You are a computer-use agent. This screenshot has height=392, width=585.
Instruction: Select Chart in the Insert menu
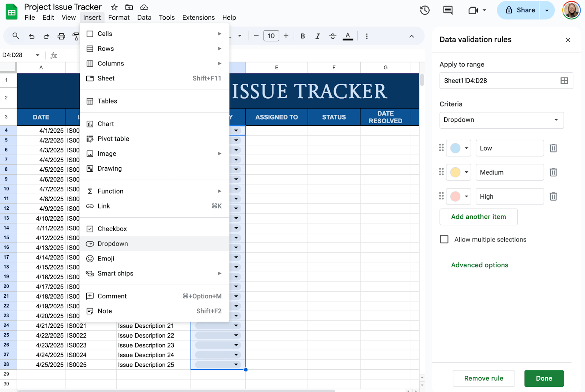click(154, 124)
